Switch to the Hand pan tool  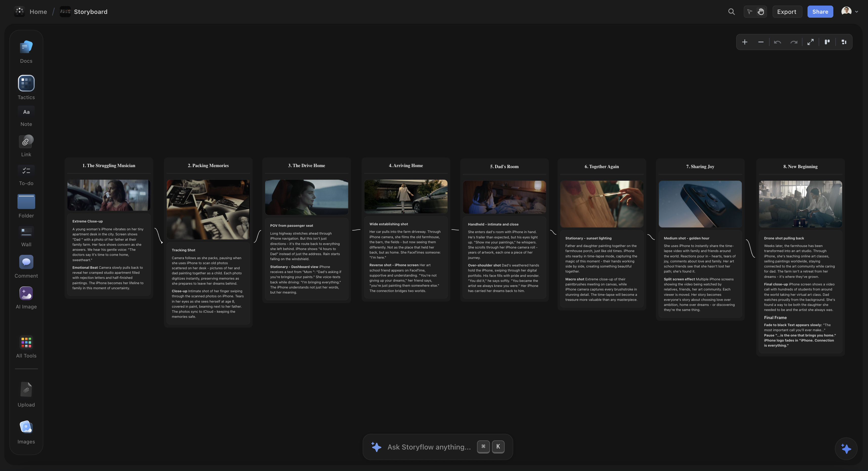[x=760, y=11]
